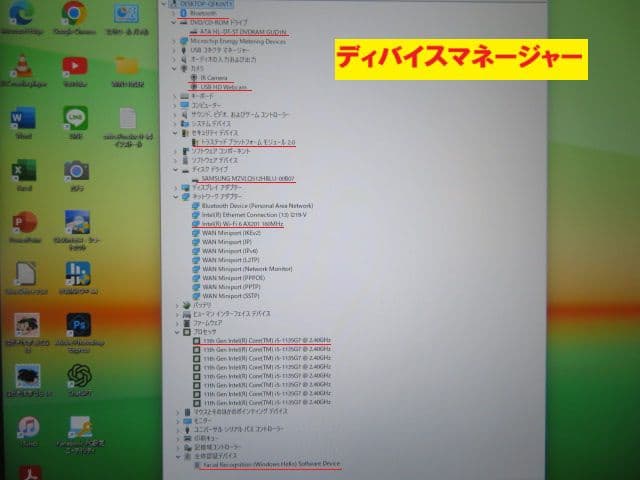Select サウンド、ビデオ、およびゲーム コントローラー row

click(x=235, y=115)
